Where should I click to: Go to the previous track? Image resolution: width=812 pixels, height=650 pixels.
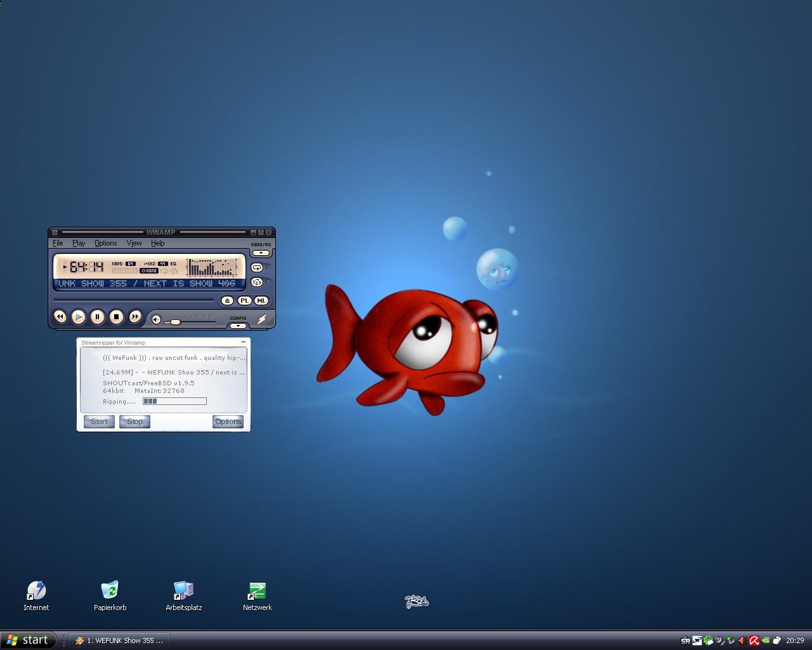click(x=60, y=316)
